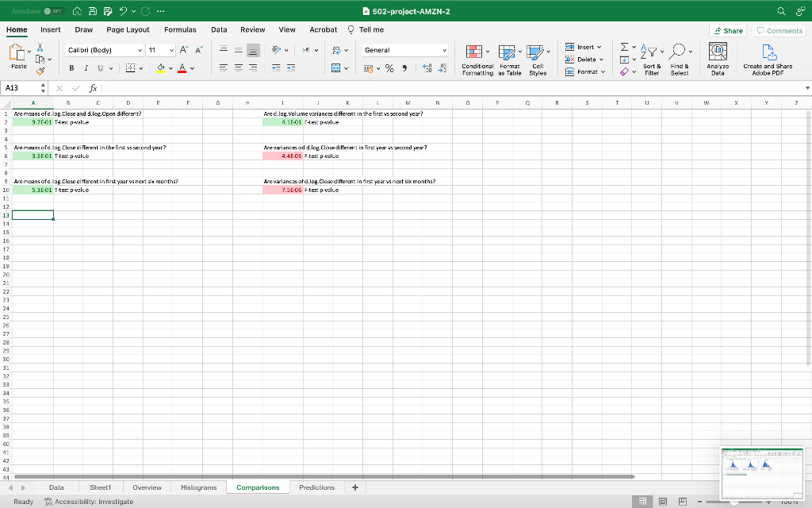Apply Comma Style number format
This screenshot has height=508, width=812.
[x=404, y=68]
